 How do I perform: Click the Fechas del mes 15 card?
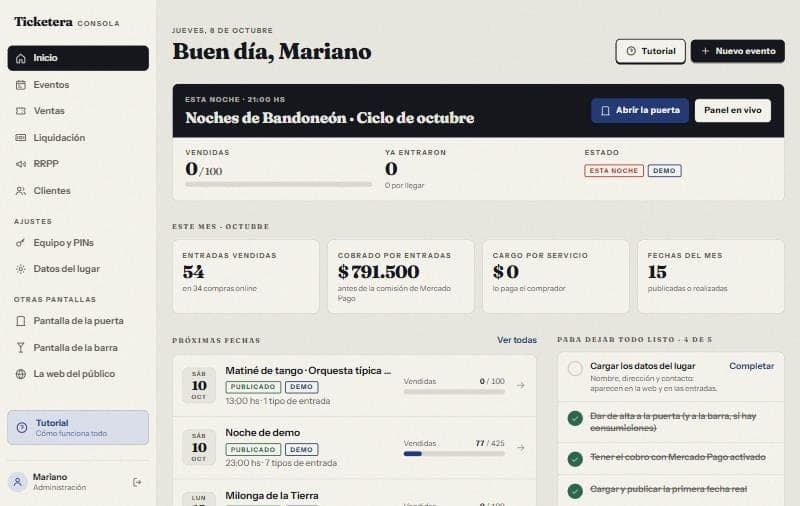coord(711,276)
